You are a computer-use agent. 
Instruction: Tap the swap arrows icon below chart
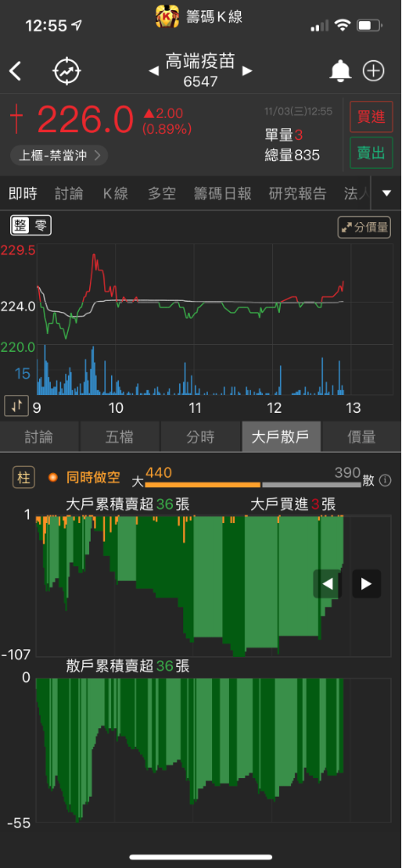16,406
